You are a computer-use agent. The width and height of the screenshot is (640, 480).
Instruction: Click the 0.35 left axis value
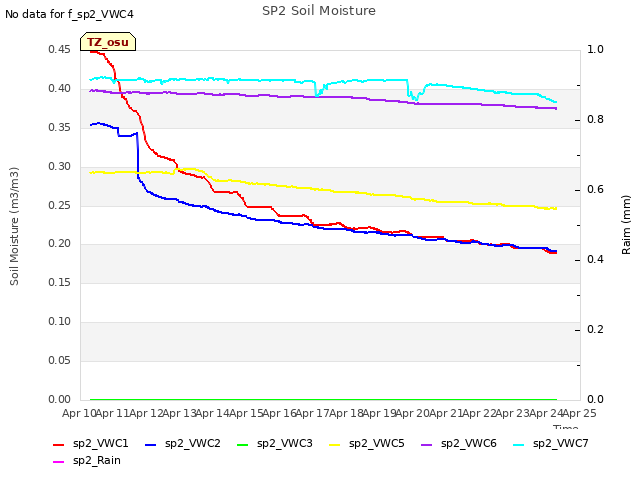point(60,127)
